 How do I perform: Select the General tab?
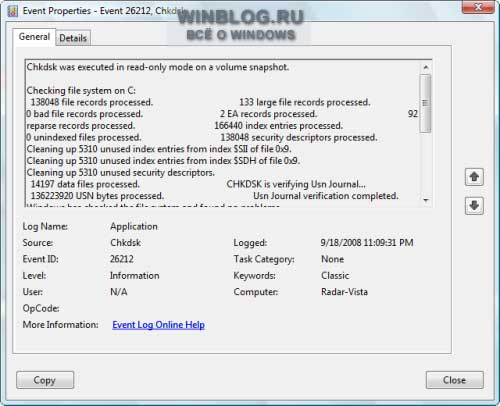pos(34,37)
